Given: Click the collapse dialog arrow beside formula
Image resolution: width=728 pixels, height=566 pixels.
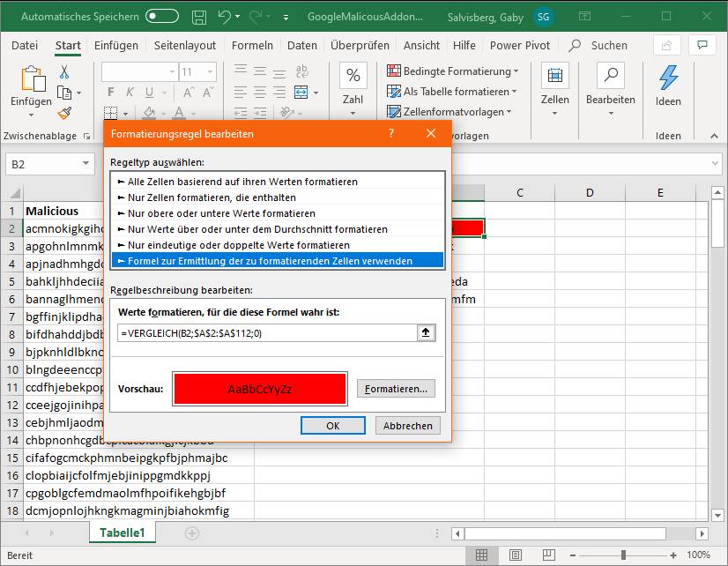Looking at the screenshot, I should [x=427, y=332].
